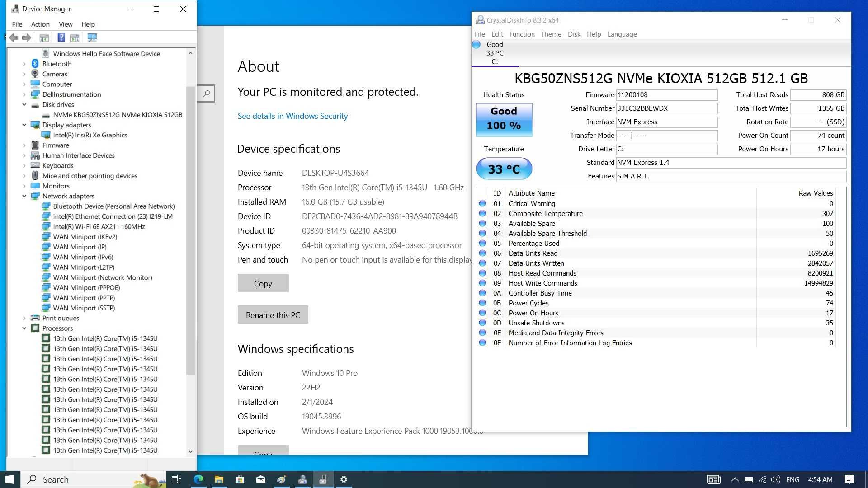Click Device Manager vertical scrollbar thumb
The image size is (868, 488).
(x=190, y=230)
